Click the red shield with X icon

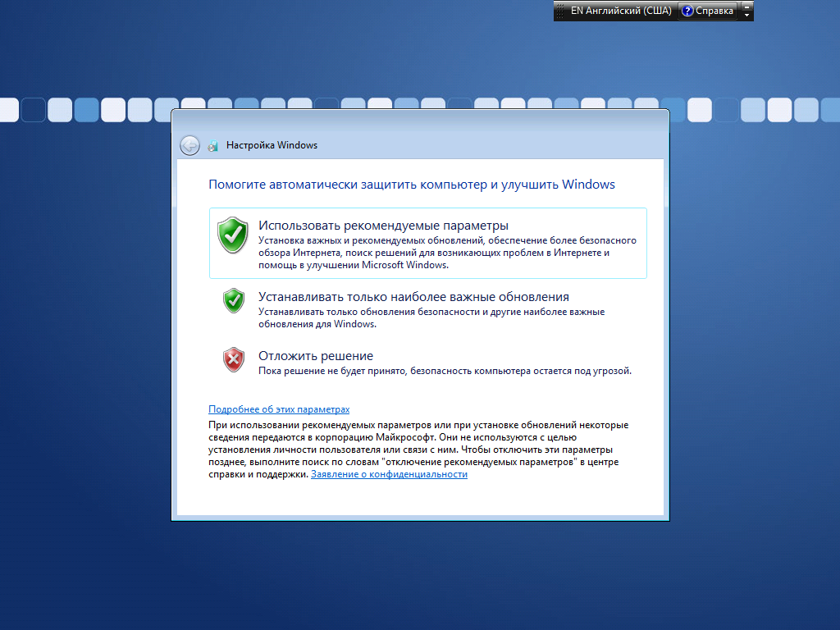(234, 359)
